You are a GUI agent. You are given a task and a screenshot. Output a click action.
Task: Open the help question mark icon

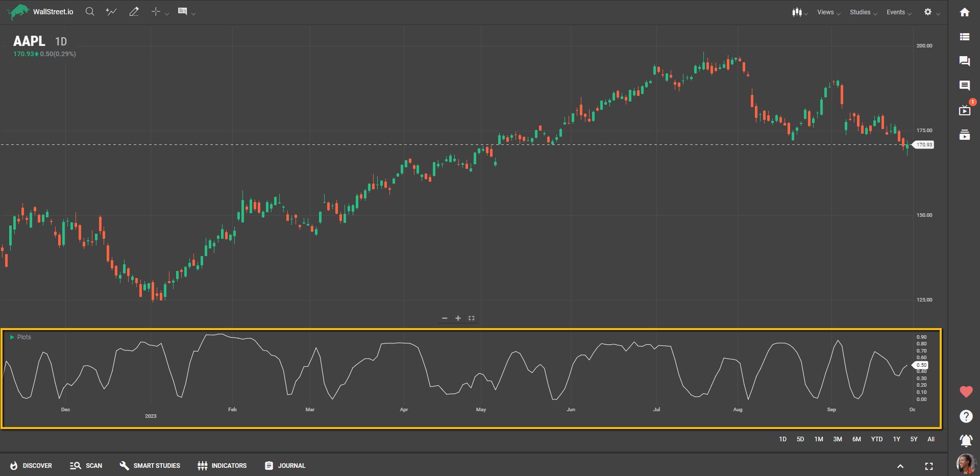pos(966,416)
